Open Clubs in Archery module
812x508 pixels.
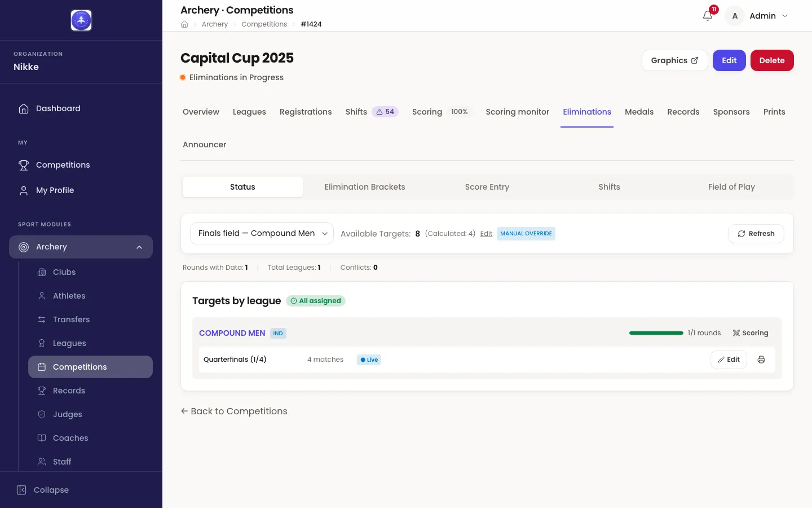pos(90,272)
